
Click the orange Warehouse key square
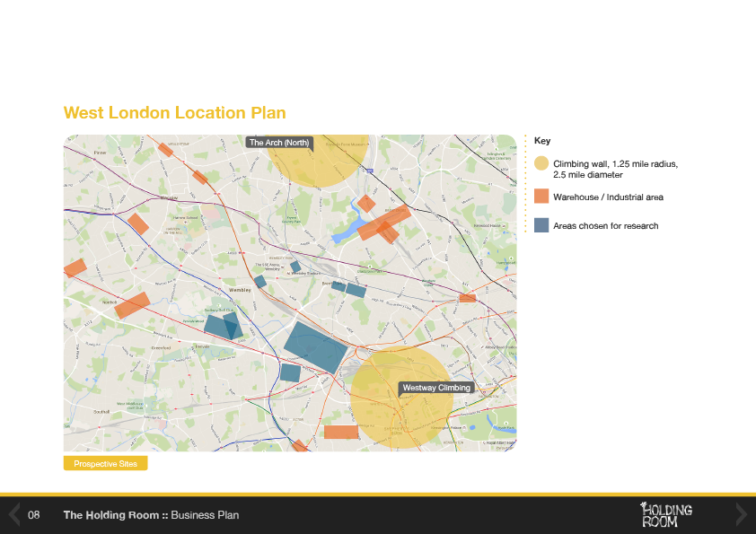(x=541, y=197)
